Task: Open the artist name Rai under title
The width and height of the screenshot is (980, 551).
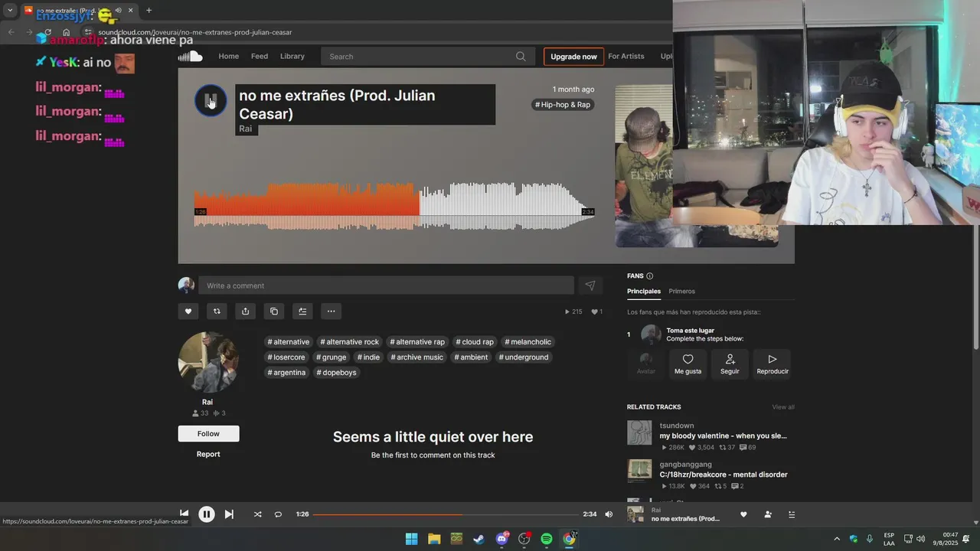Action: pos(245,129)
